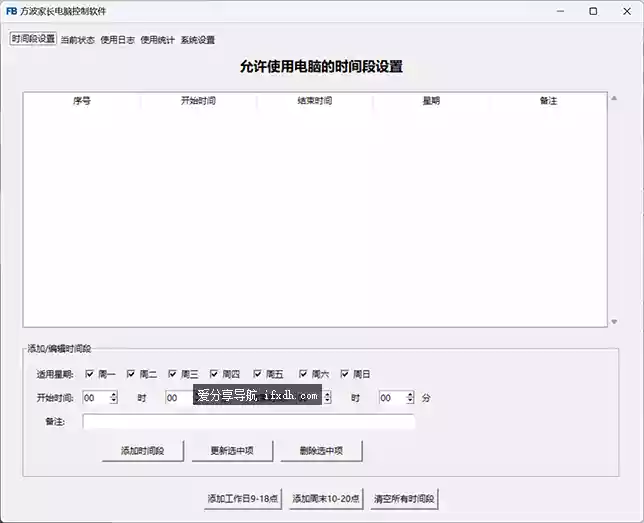Click the FB app icon in title bar
Screen dimensions: 644x523
[x=12, y=11]
